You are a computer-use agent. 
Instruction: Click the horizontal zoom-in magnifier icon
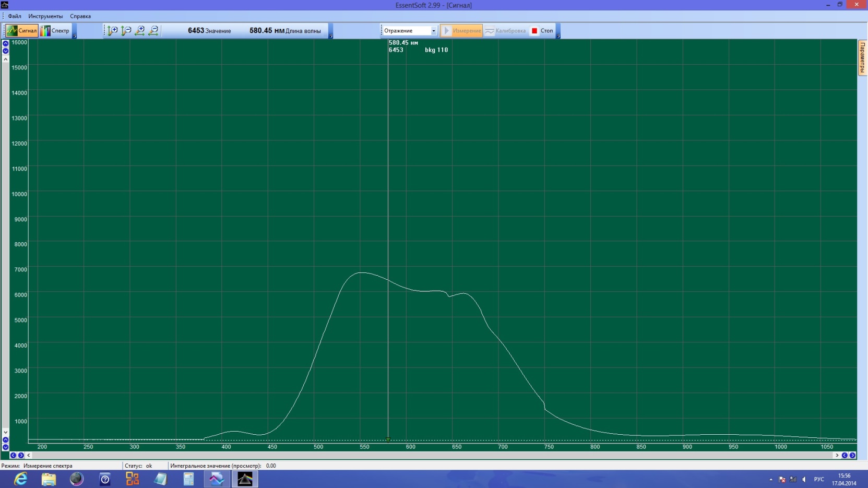(x=140, y=31)
